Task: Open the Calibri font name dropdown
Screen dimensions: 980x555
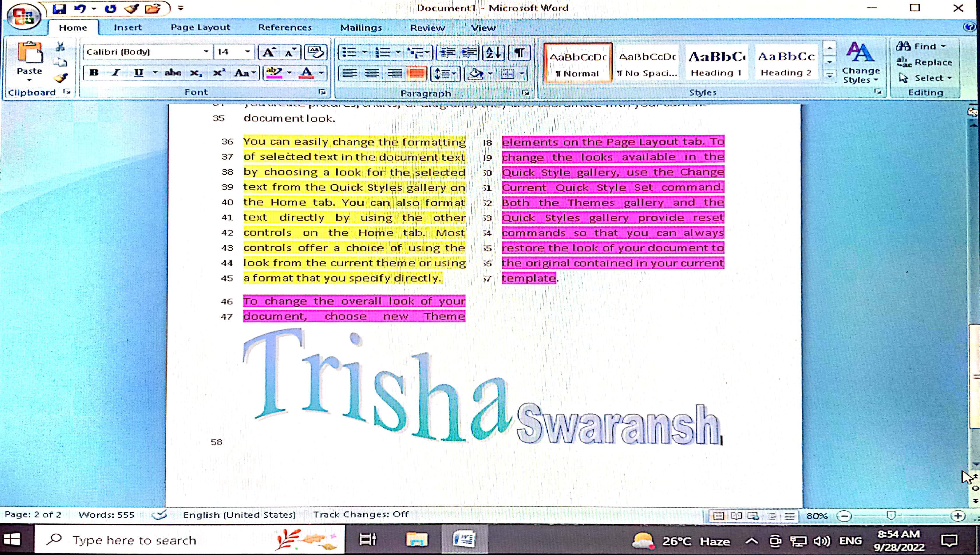Action: [x=206, y=52]
